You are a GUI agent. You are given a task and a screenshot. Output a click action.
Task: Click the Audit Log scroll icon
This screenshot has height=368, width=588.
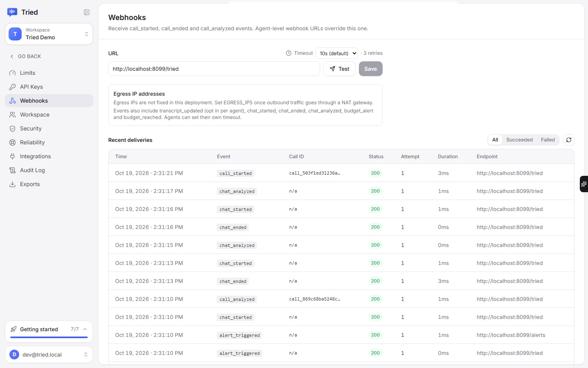[x=13, y=170]
